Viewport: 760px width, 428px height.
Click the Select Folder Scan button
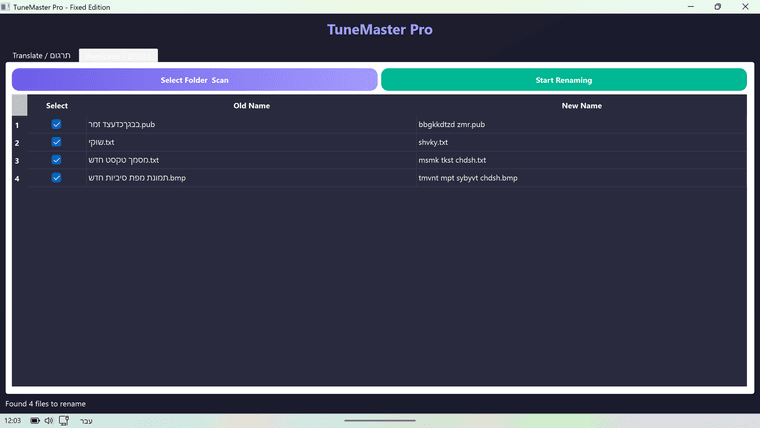(x=195, y=80)
